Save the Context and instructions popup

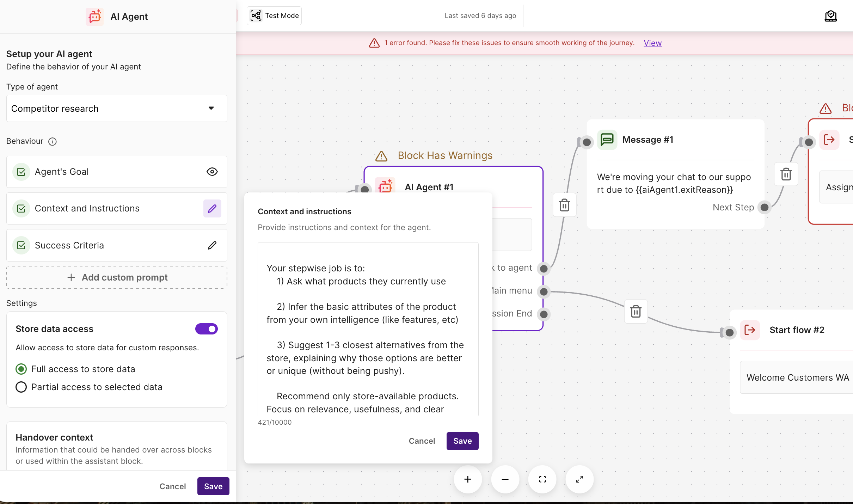462,441
